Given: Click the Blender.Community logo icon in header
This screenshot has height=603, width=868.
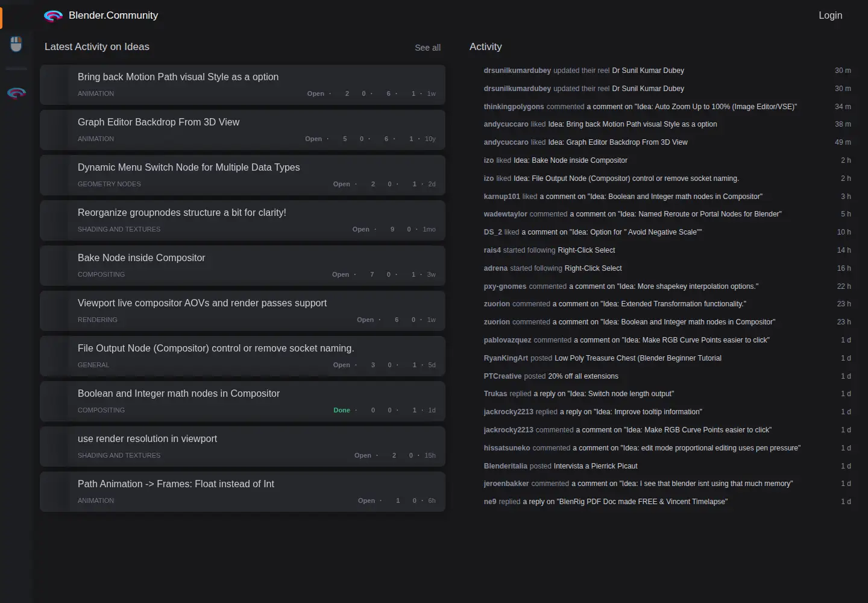Looking at the screenshot, I should pyautogui.click(x=54, y=16).
